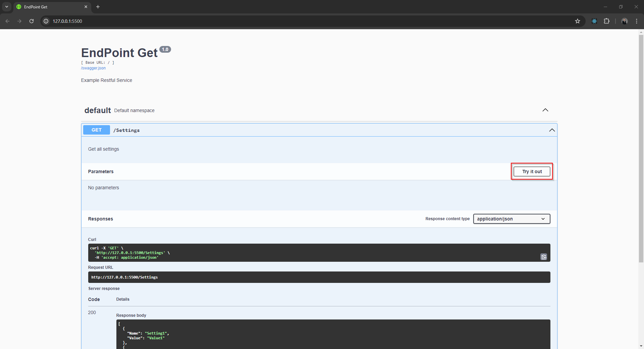Viewport: 644px width, 349px height.
Task: Collapse the default namespace section
Action: [x=545, y=110]
